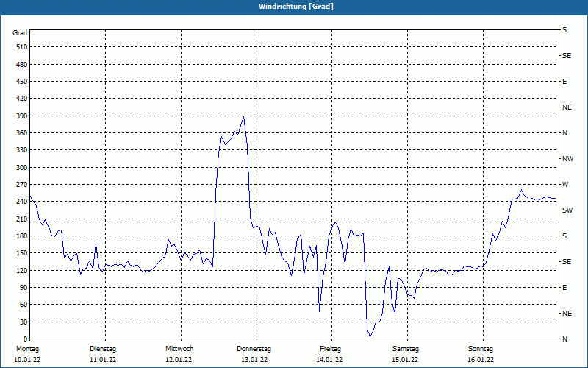Click the '450' y-axis value
The image size is (588, 368).
click(22, 82)
